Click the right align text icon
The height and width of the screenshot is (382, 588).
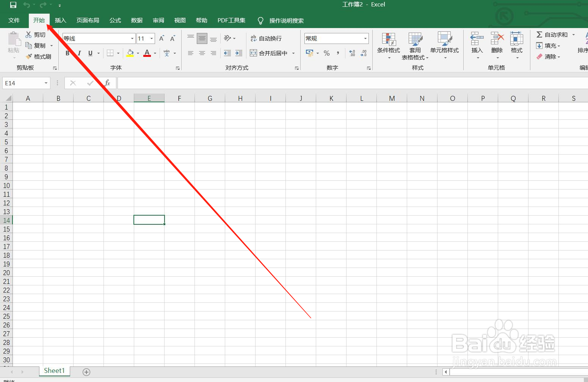tap(213, 53)
